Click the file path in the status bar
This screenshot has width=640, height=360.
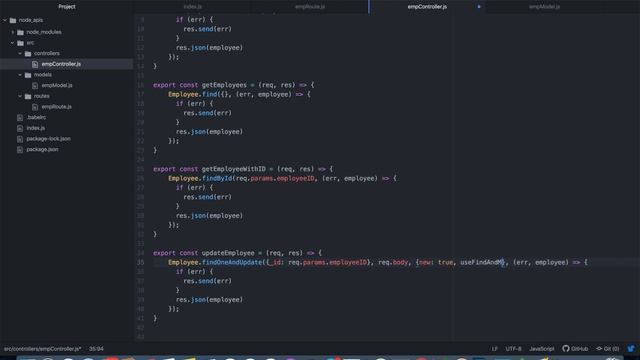point(42,349)
